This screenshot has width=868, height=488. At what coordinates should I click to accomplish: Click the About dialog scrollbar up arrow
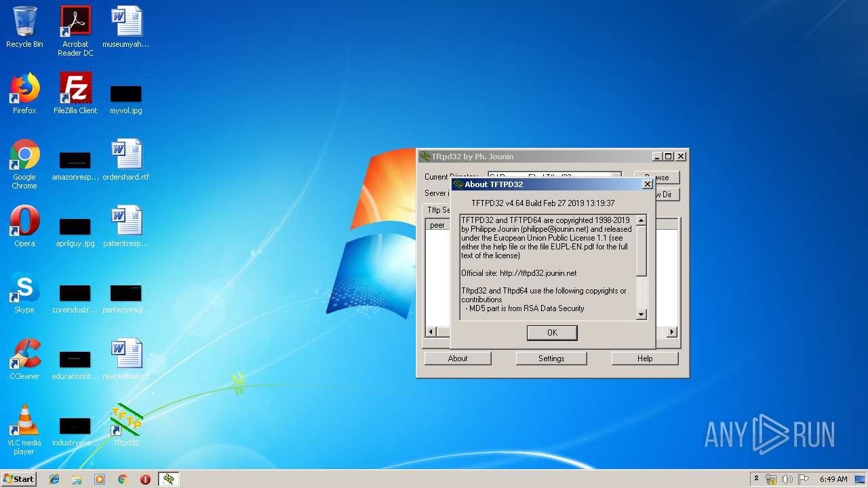(x=641, y=220)
